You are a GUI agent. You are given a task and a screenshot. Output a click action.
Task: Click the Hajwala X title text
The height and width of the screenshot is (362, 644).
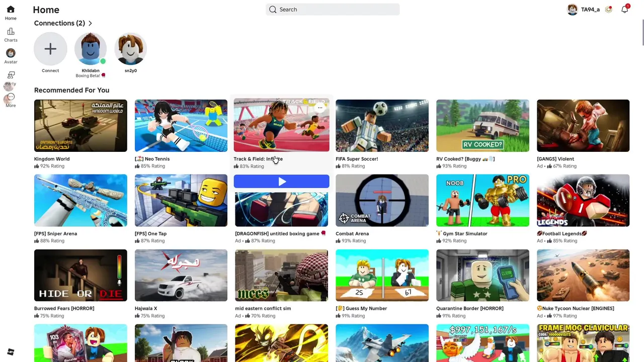tap(146, 309)
